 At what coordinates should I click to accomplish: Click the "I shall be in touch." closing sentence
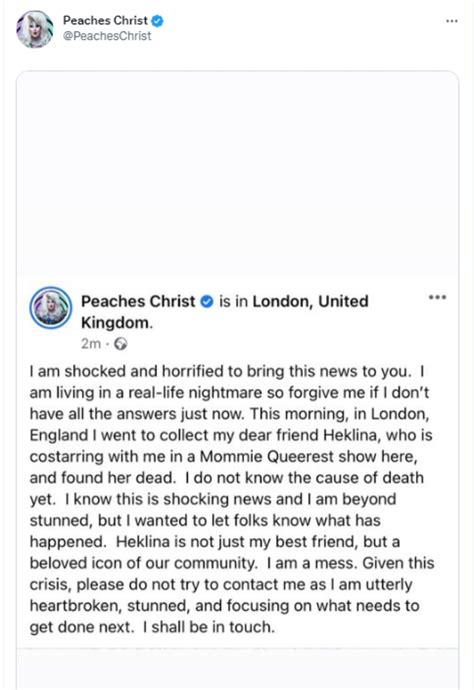pyautogui.click(x=209, y=627)
